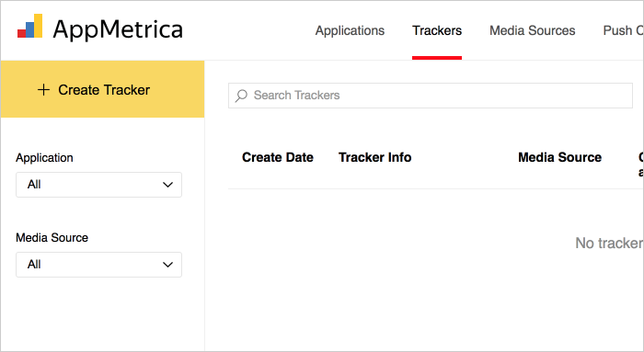Open the Media Source All dropdown
Viewport: 644px width, 352px height.
click(x=98, y=265)
